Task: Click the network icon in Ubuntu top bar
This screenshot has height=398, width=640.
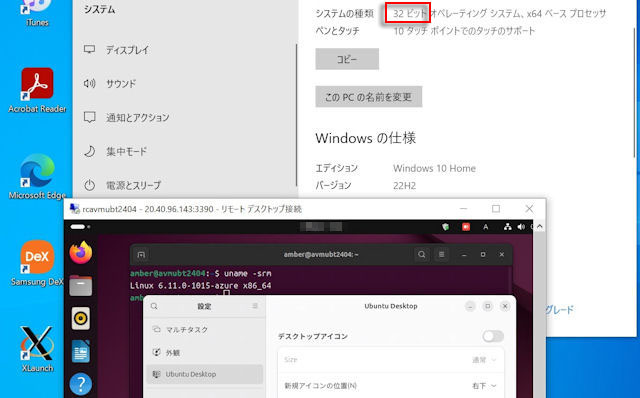Action: coord(508,227)
